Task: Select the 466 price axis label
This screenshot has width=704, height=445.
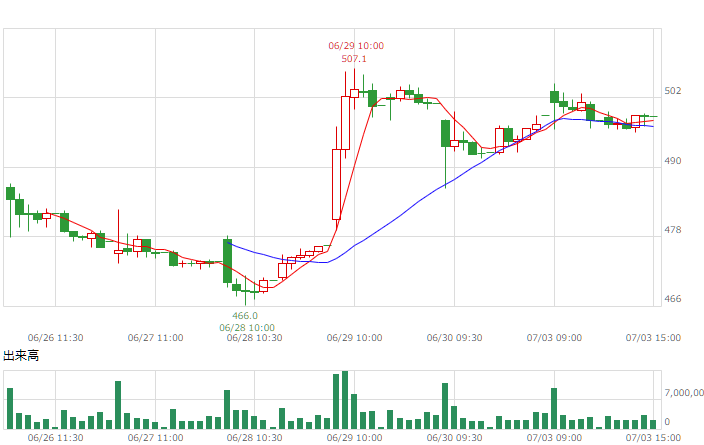Action: pos(673,299)
